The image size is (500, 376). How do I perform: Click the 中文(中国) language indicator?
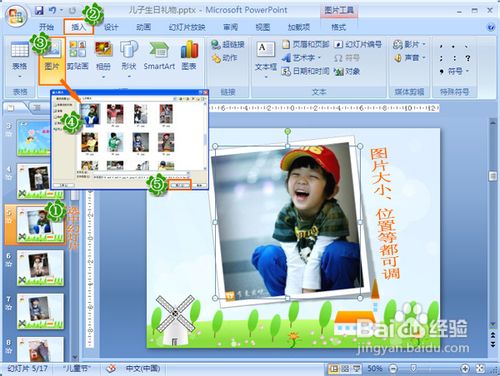click(x=143, y=368)
